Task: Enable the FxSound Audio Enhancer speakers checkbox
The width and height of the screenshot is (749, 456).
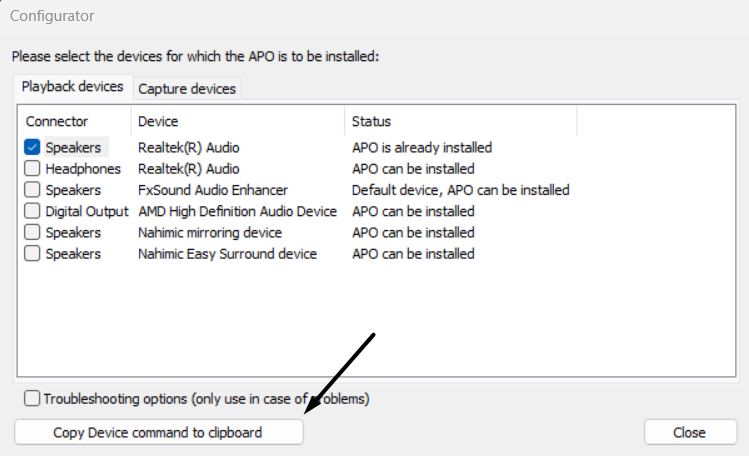Action: click(32, 190)
